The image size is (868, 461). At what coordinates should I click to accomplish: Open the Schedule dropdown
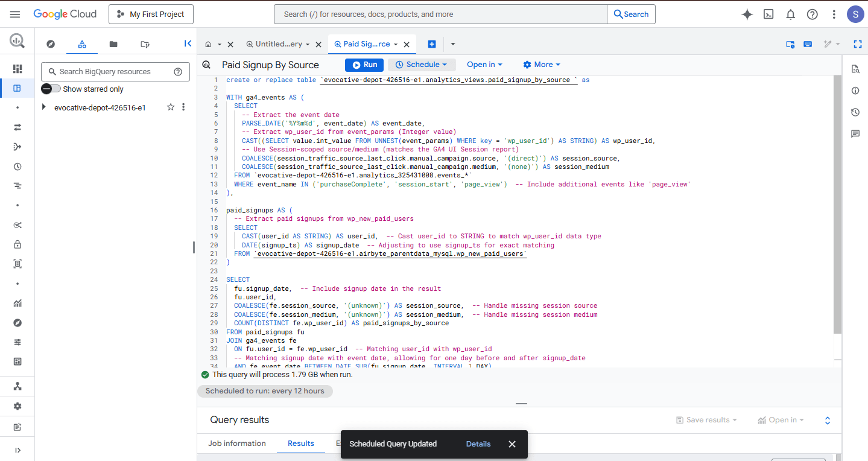point(421,65)
